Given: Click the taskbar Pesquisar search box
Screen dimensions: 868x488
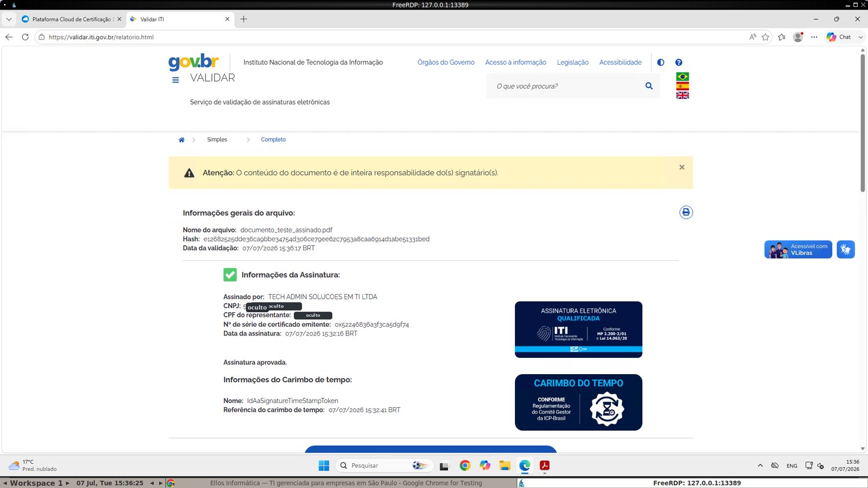Looking at the screenshot, I should click(384, 465).
